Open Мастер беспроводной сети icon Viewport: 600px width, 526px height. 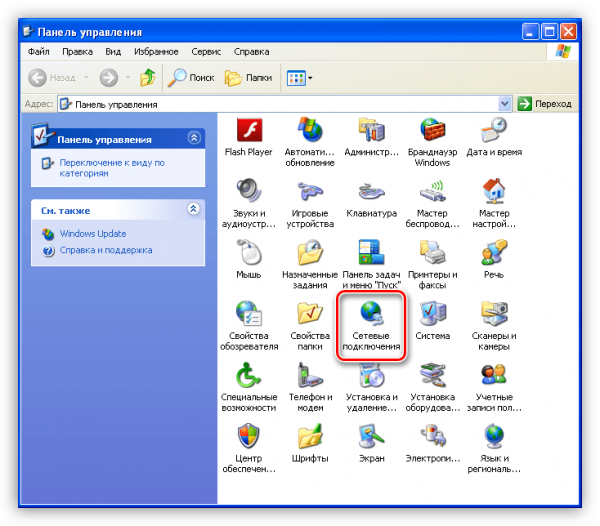432,191
